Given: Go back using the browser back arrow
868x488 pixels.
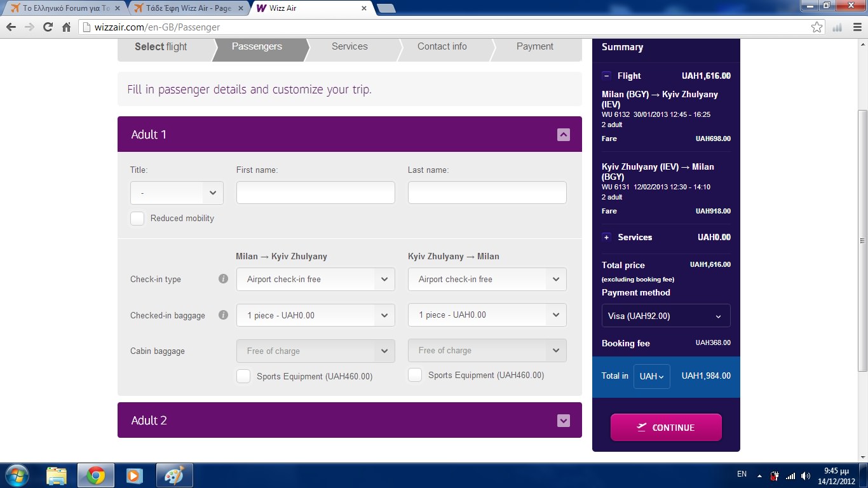Looking at the screenshot, I should (x=11, y=27).
